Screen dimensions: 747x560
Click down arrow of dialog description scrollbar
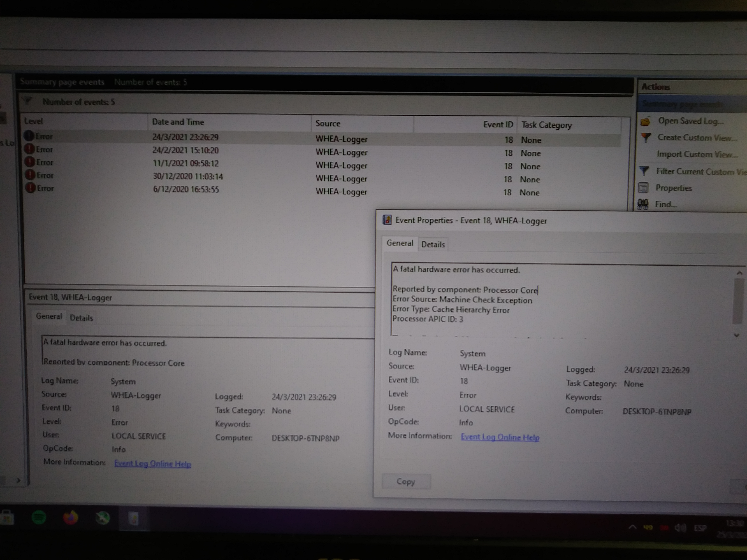click(737, 335)
